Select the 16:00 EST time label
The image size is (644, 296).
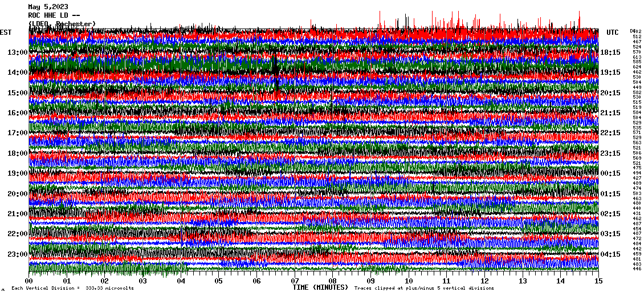(18, 113)
